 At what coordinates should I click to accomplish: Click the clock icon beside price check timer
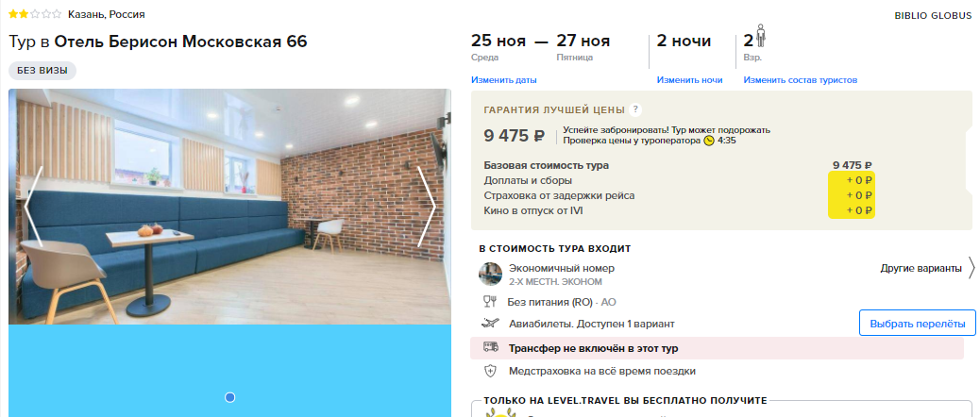709,142
